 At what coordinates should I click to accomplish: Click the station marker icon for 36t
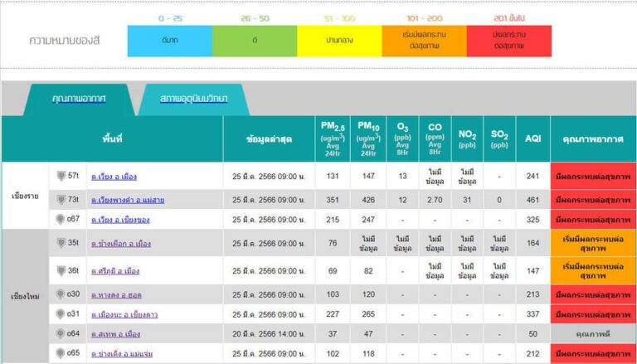point(61,270)
